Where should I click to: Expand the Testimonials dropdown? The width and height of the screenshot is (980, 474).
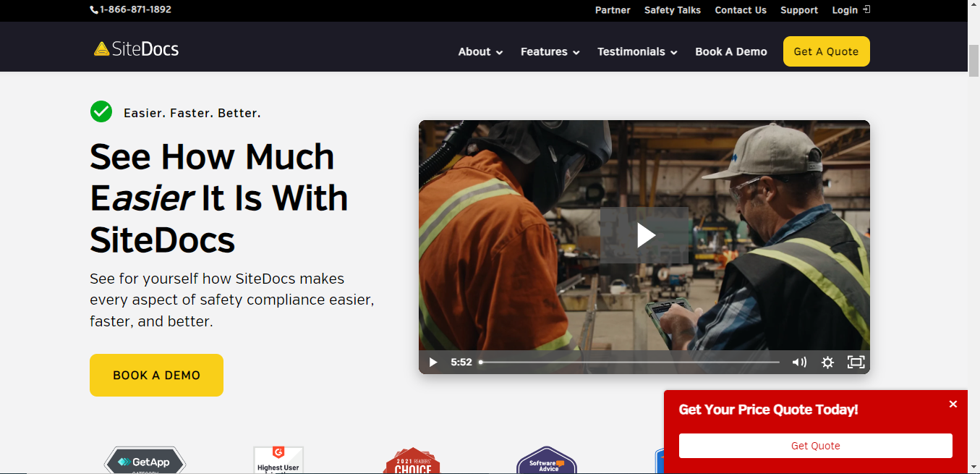637,51
